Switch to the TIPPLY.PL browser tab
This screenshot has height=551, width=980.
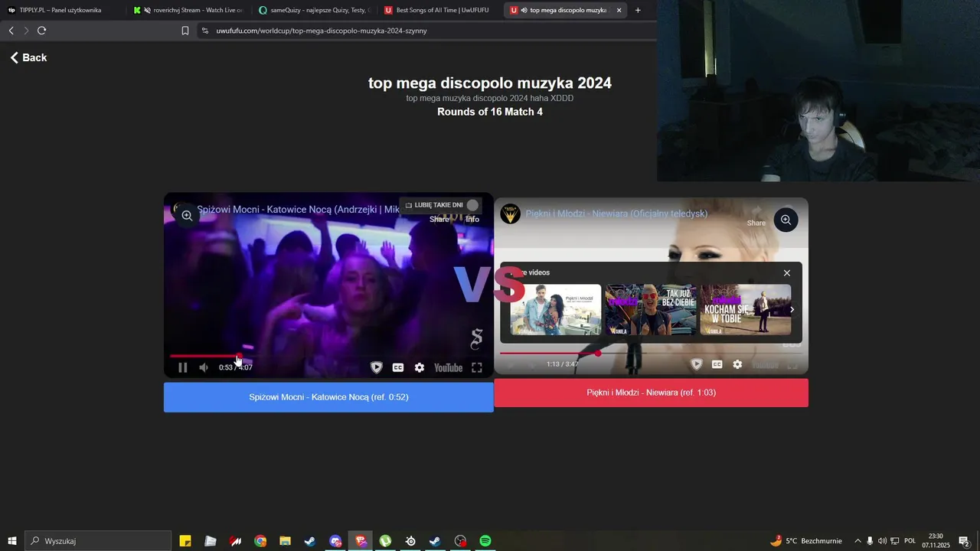(60, 10)
